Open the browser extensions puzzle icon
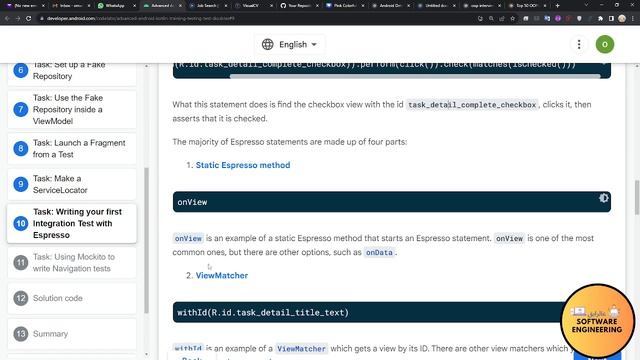 pyautogui.click(x=600, y=18)
